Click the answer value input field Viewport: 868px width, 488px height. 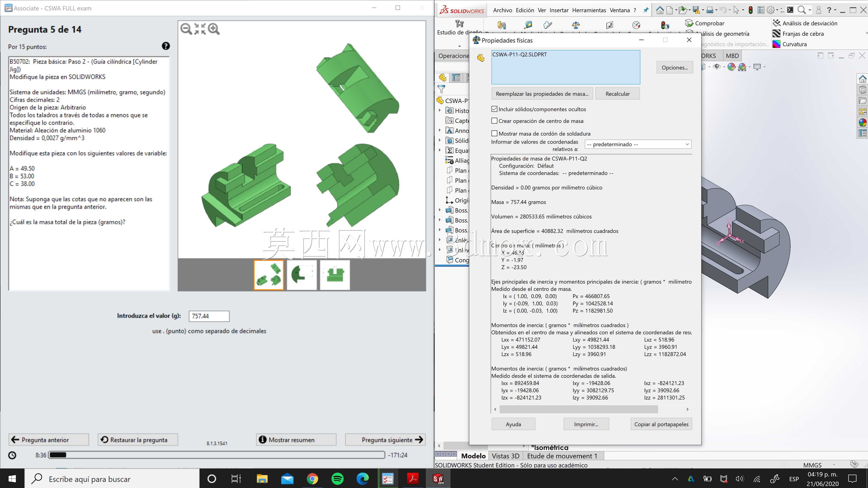pyautogui.click(x=209, y=316)
